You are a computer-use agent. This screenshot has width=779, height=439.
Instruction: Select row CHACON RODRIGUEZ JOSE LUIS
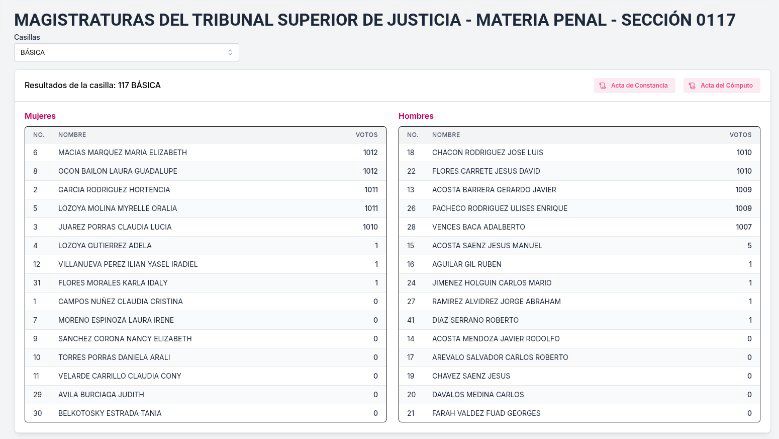coord(579,152)
